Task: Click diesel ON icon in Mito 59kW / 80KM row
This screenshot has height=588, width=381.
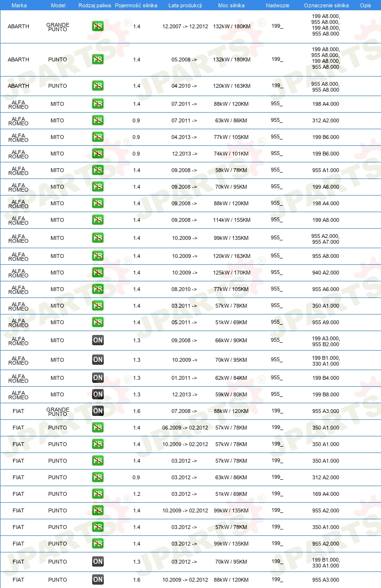Action: click(x=98, y=394)
